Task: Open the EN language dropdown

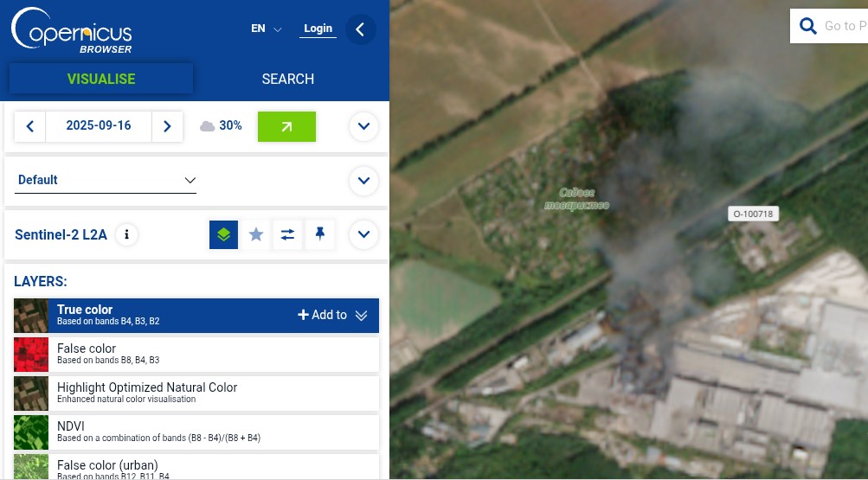Action: [267, 29]
